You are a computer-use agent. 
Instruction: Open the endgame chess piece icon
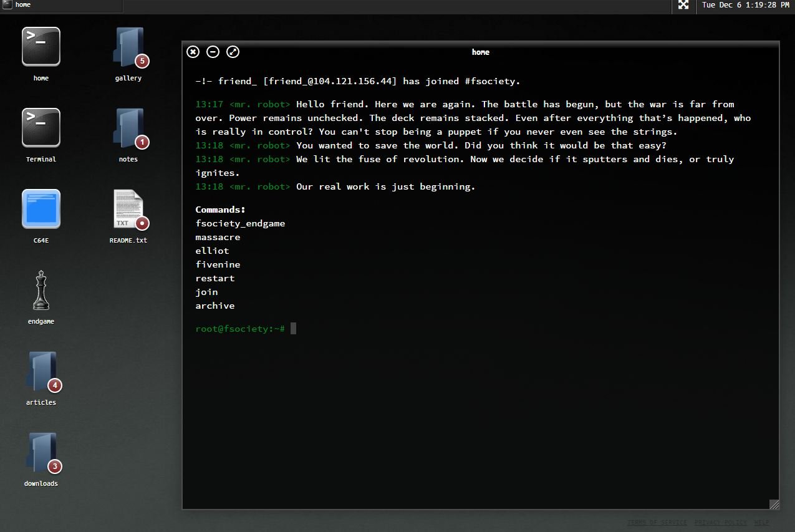coord(41,291)
